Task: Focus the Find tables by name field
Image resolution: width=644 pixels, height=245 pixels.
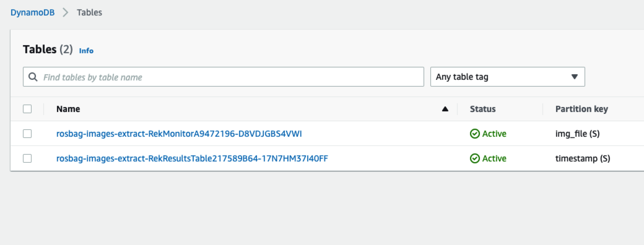Action: click(223, 77)
